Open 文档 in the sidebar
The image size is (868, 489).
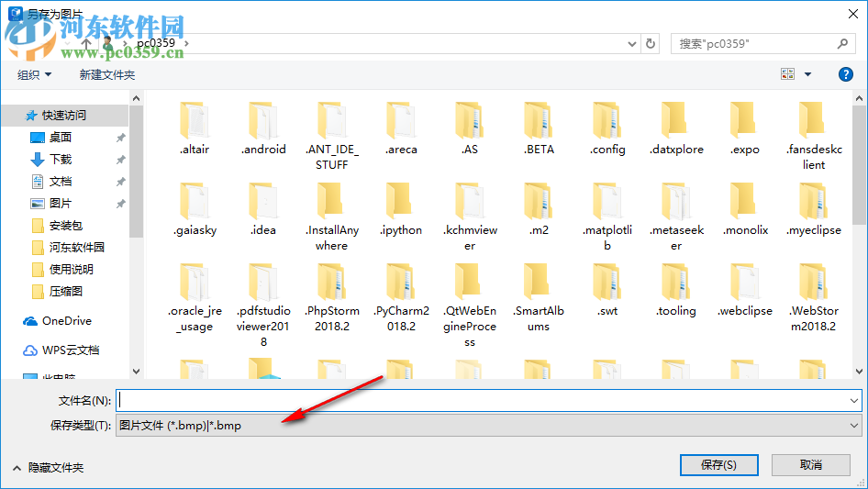[61, 182]
